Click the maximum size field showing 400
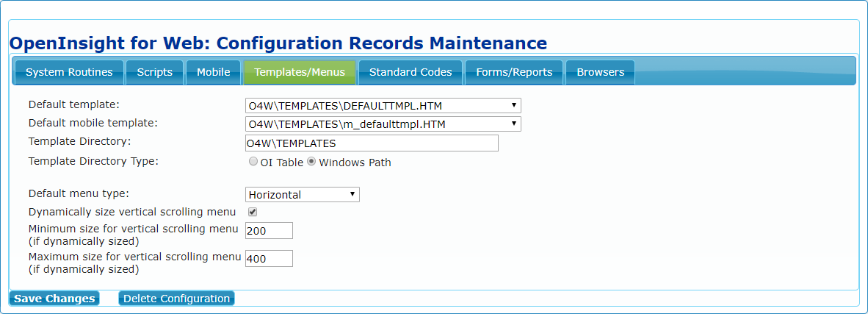 tap(269, 259)
